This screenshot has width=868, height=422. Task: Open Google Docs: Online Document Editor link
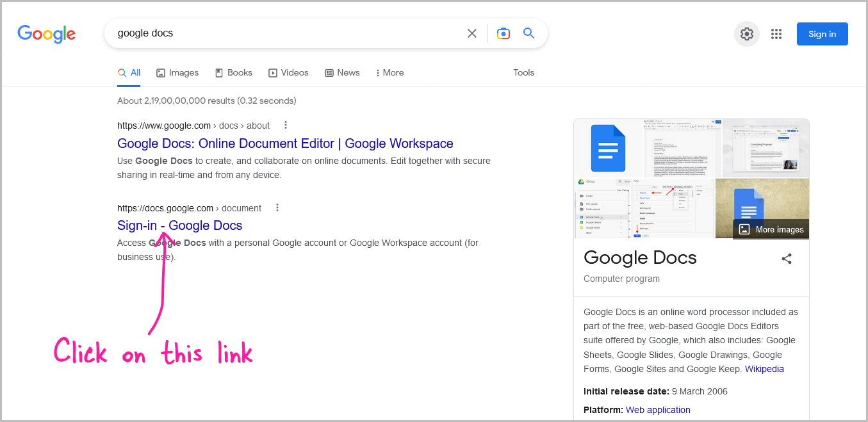[x=285, y=143]
